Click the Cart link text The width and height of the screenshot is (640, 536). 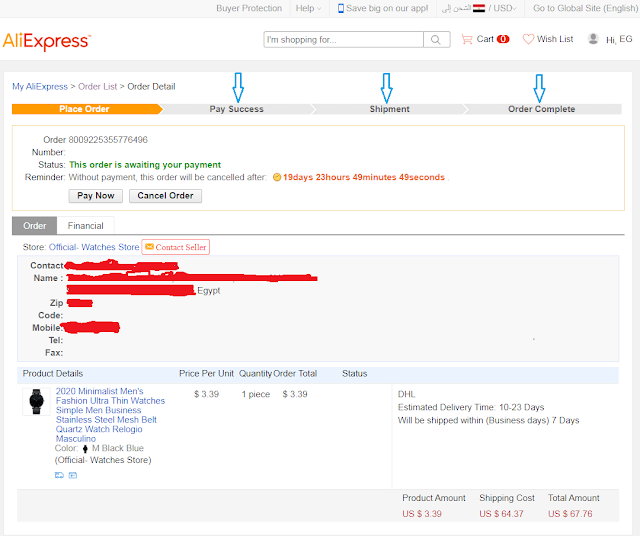(x=485, y=39)
